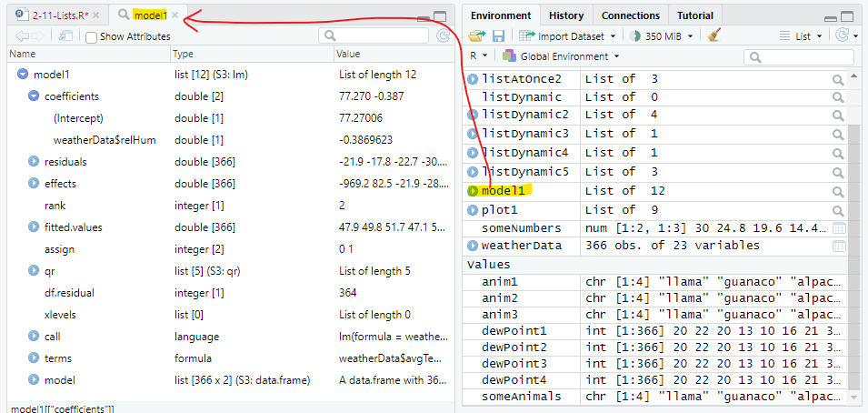The image size is (868, 413).
Task: Show model1 in a new window
Action: click(65, 36)
